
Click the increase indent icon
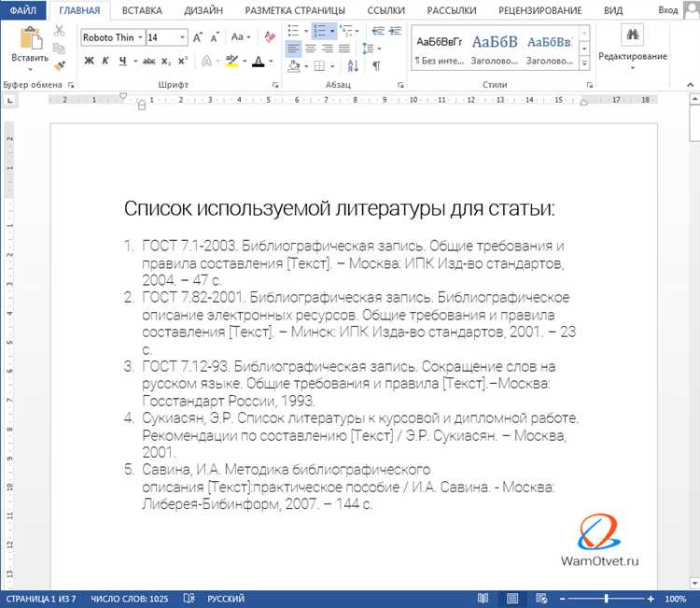point(396,31)
